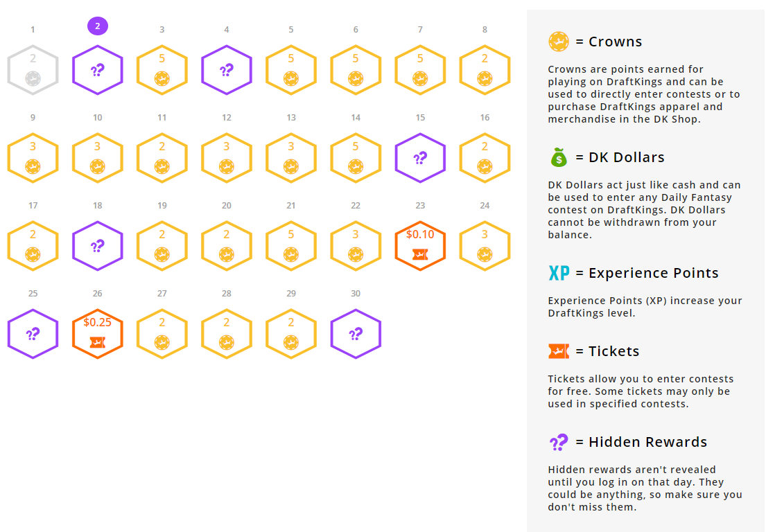Open the day 4 hidden reward

click(x=227, y=70)
